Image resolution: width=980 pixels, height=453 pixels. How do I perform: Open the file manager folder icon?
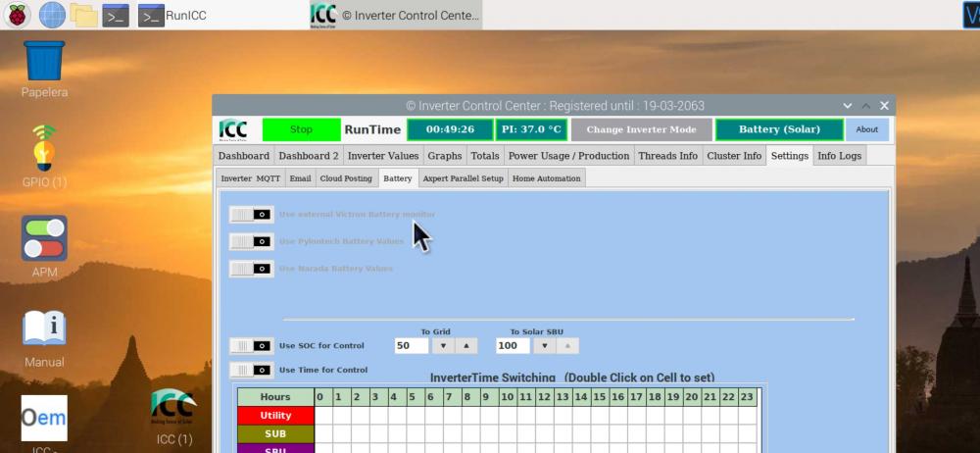(83, 15)
